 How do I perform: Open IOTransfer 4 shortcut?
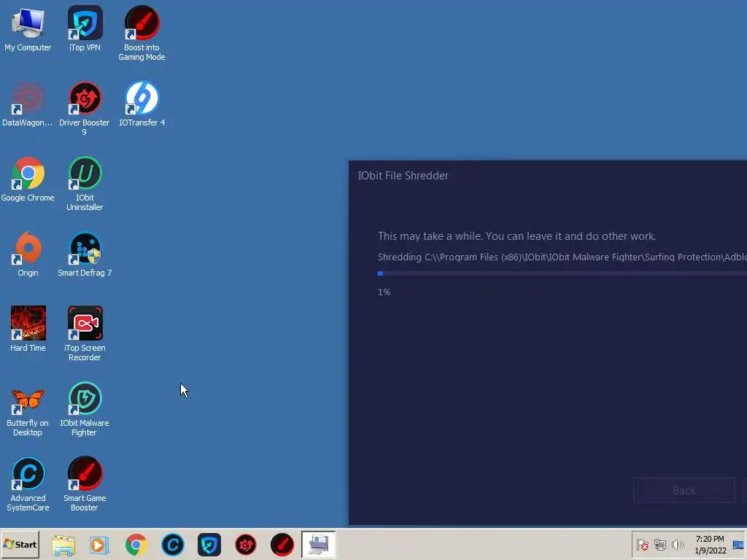pyautogui.click(x=142, y=105)
